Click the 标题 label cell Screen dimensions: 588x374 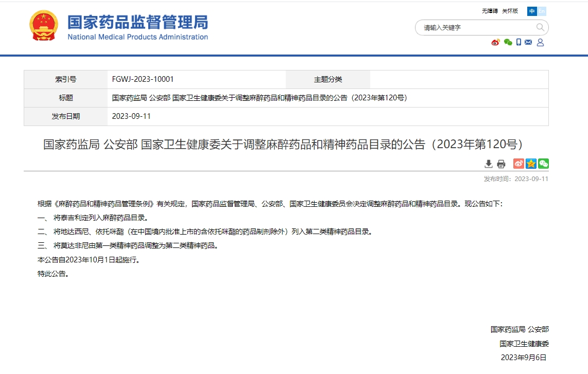tap(65, 98)
